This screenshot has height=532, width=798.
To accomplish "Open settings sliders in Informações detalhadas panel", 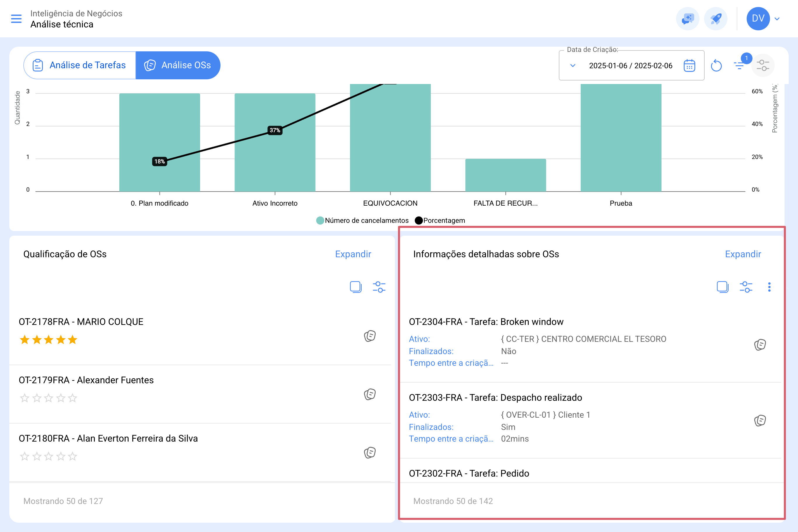I will (x=746, y=287).
